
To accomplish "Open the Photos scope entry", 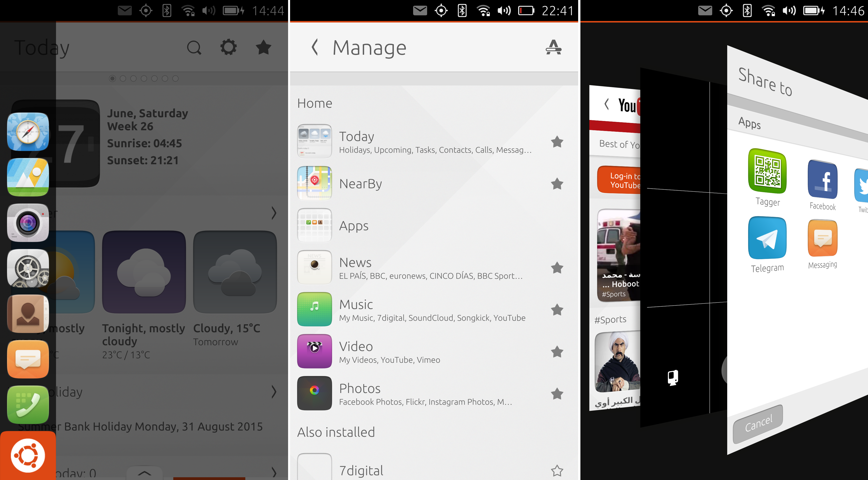I will coord(434,393).
